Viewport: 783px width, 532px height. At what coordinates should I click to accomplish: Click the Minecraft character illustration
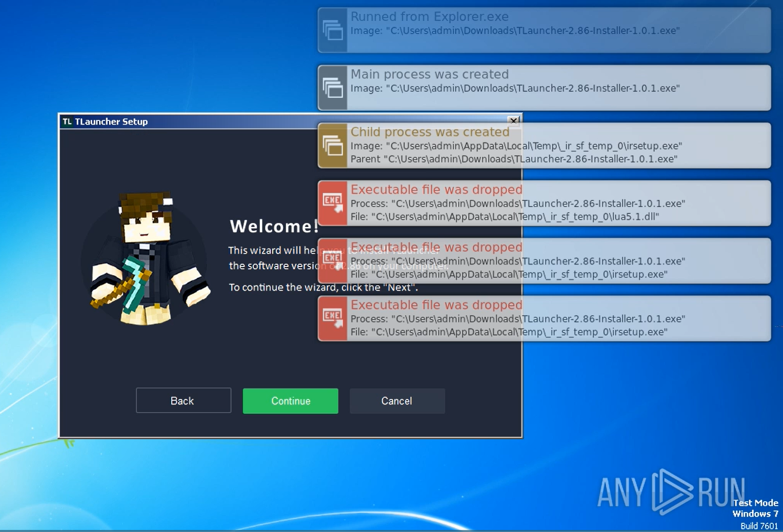pyautogui.click(x=146, y=259)
